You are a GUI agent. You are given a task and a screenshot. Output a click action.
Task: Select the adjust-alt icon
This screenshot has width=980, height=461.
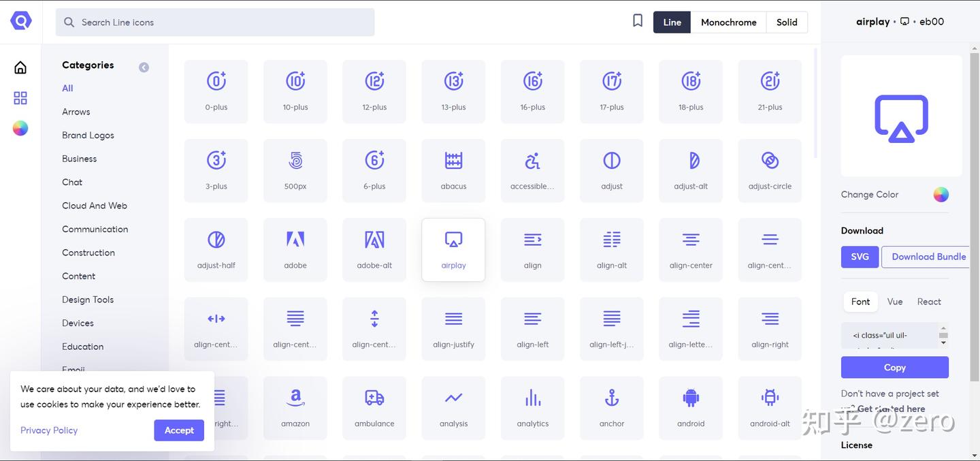pos(691,170)
